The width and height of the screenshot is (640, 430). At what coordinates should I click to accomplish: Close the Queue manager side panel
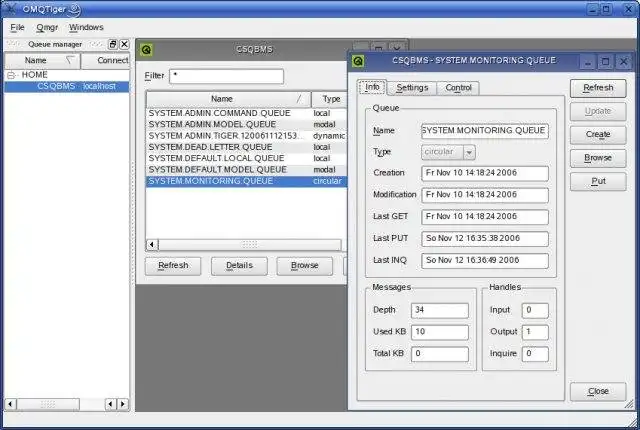point(124,44)
